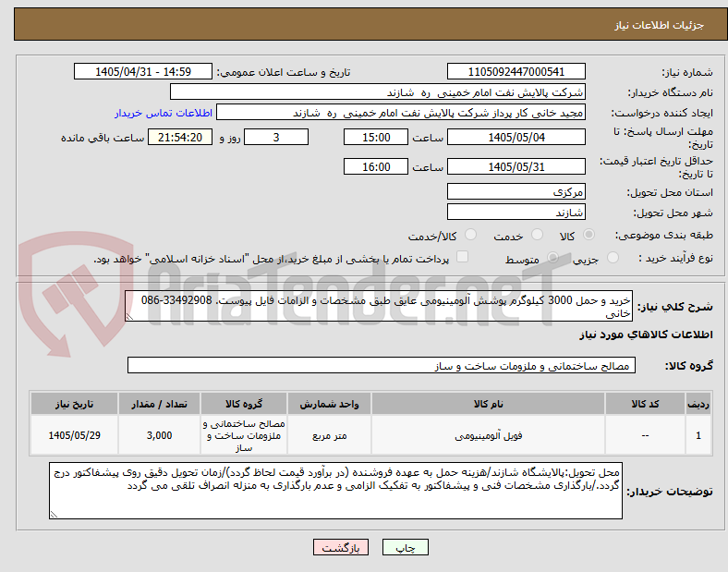The width and height of the screenshot is (728, 572).
Task: Click the اطلاعات کالاهای مورد نیاز heading
Action: [646, 335]
